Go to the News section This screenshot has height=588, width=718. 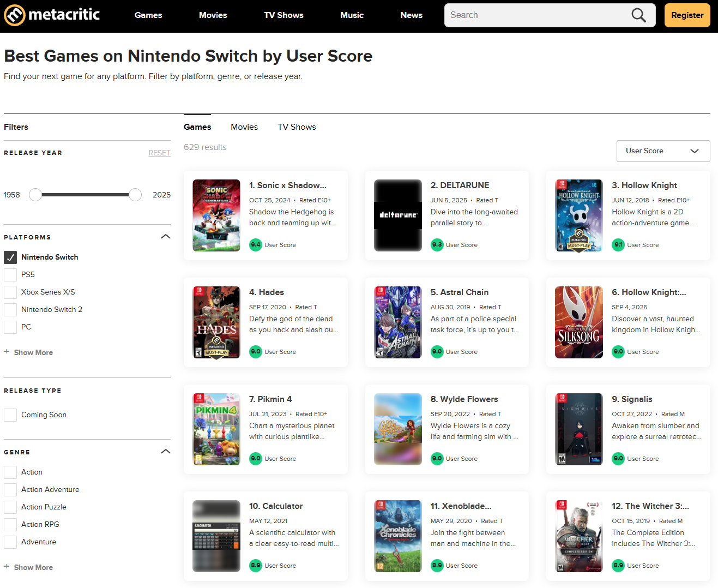(x=411, y=15)
